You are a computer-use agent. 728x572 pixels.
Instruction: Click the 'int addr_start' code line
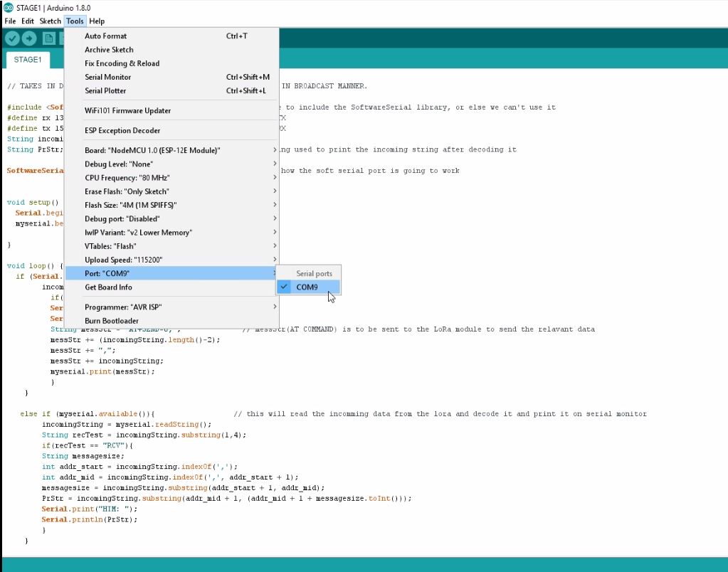click(x=139, y=467)
